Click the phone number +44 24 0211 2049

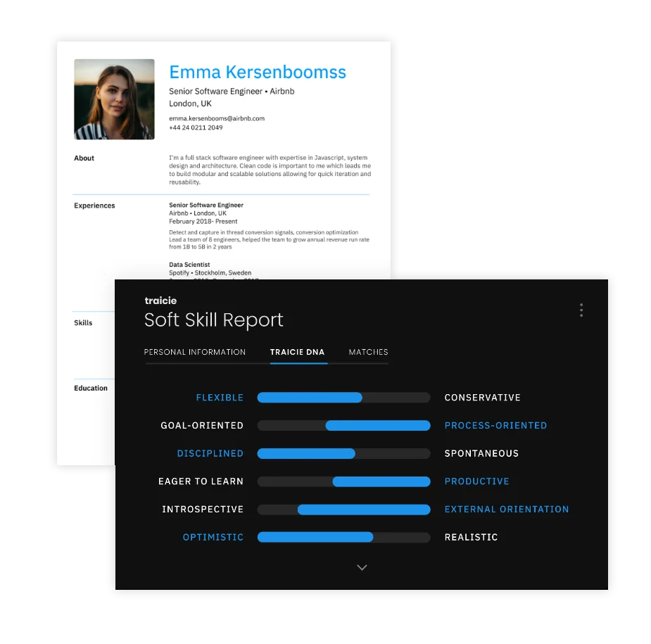pyautogui.click(x=196, y=127)
